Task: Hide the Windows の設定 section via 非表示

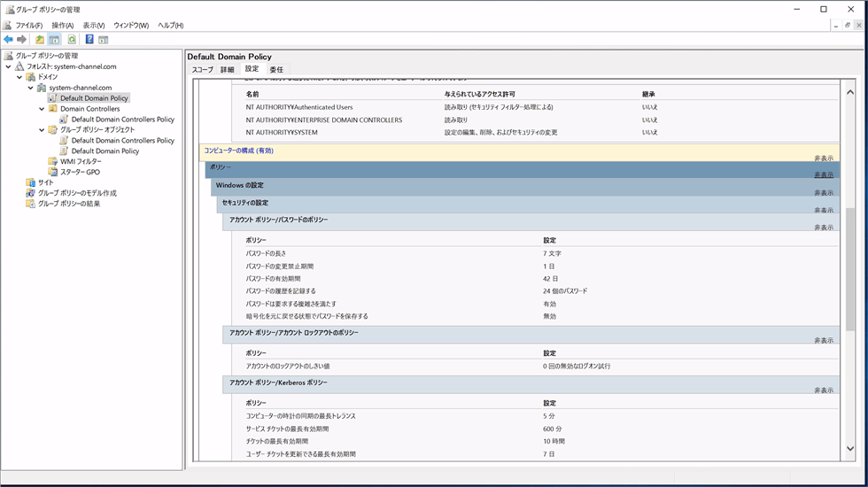Action: pyautogui.click(x=824, y=192)
